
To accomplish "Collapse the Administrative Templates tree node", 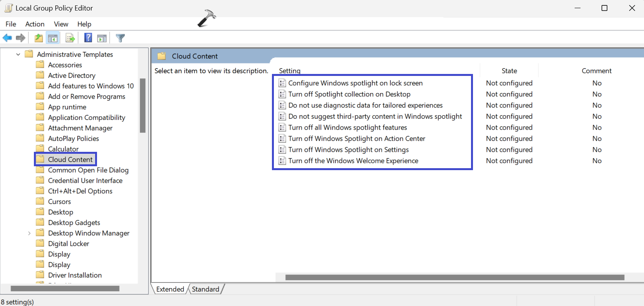I will pos(18,55).
